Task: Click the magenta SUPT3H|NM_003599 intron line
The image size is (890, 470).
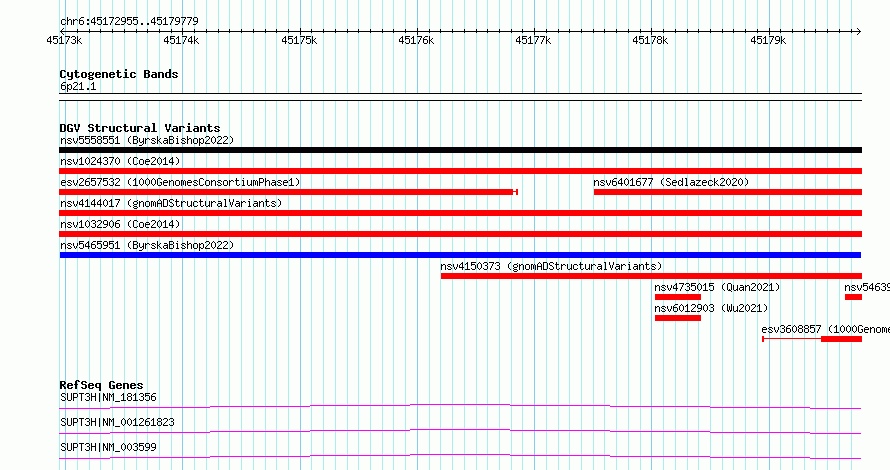Action: pyautogui.click(x=460, y=456)
